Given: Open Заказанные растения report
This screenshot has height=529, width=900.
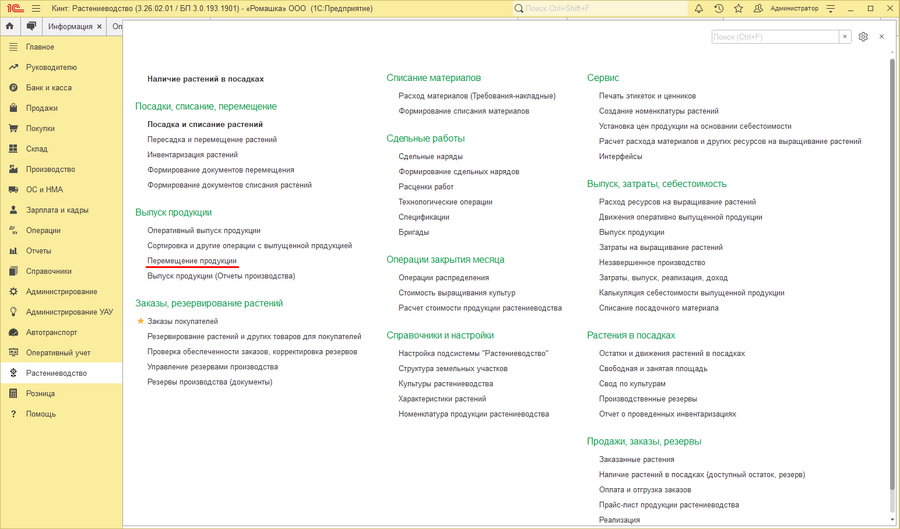Looking at the screenshot, I should 637,460.
